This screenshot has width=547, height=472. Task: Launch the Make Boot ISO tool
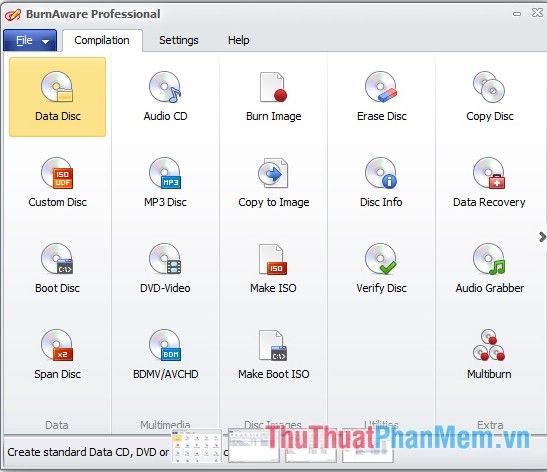[274, 355]
